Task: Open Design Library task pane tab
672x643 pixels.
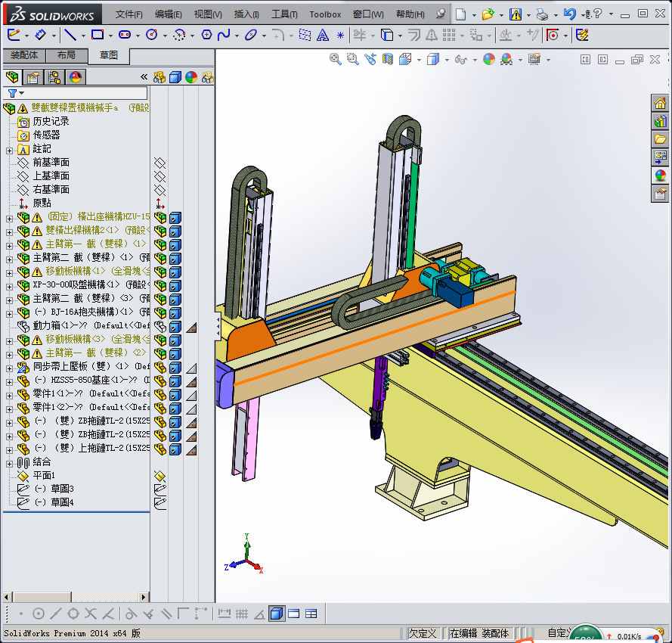Action: tap(660, 121)
